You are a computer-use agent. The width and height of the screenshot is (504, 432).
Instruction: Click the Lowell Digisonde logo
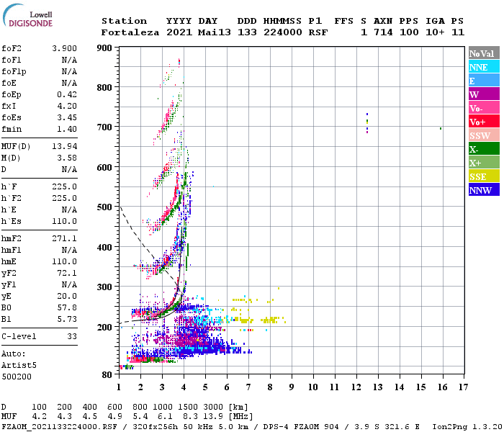click(x=27, y=15)
